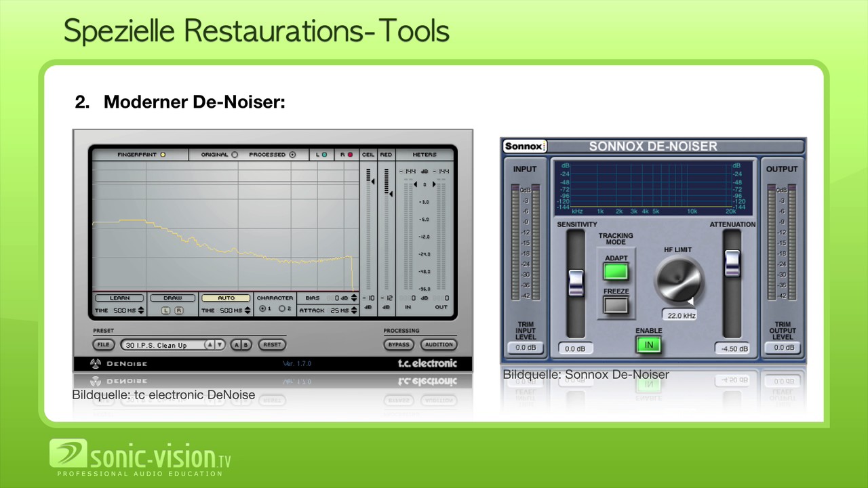Toggle the R channel indicator in DeNoise header
868x488 pixels.
point(350,155)
